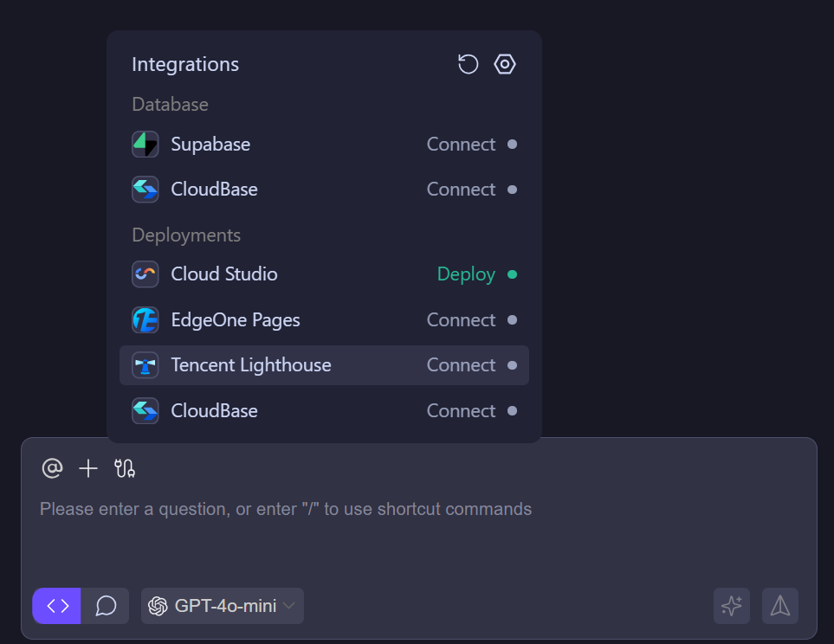Switch to code mode toggle
The width and height of the screenshot is (834, 644).
57,606
